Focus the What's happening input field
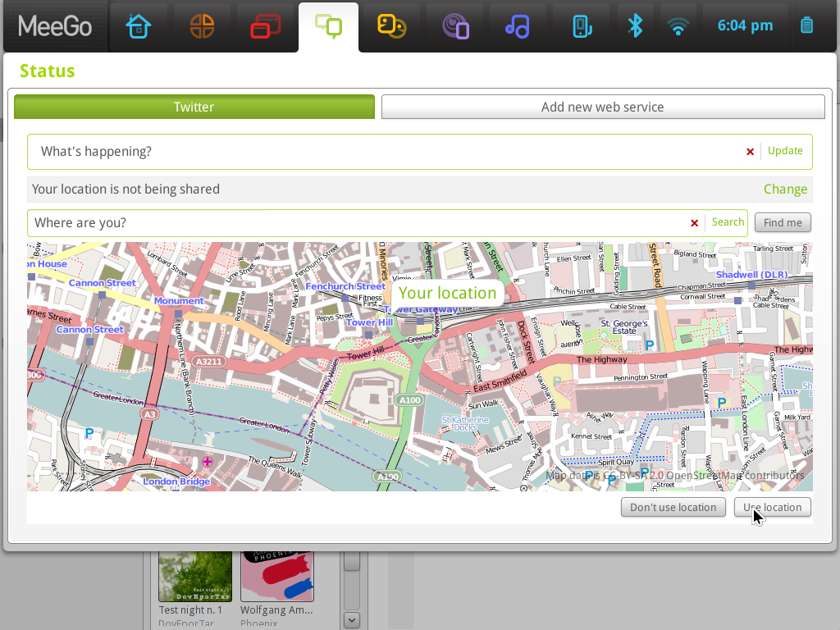Screen dimensions: 840x630 [x=328, y=151]
